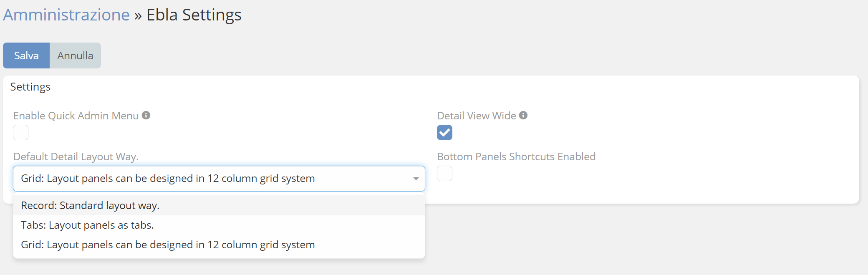Uncheck the Detail View Wide checkbox

click(x=444, y=133)
